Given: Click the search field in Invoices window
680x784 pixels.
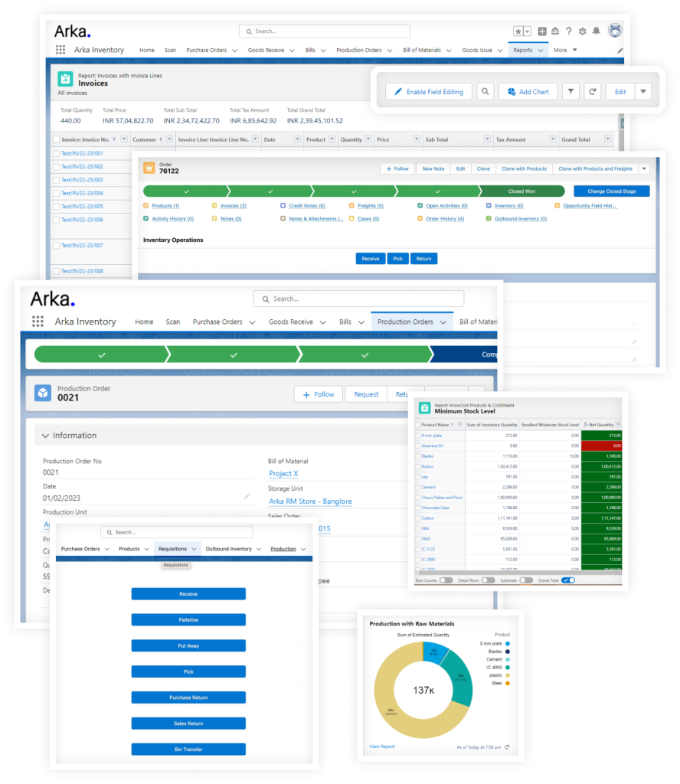Looking at the screenshot, I should pos(325,31).
